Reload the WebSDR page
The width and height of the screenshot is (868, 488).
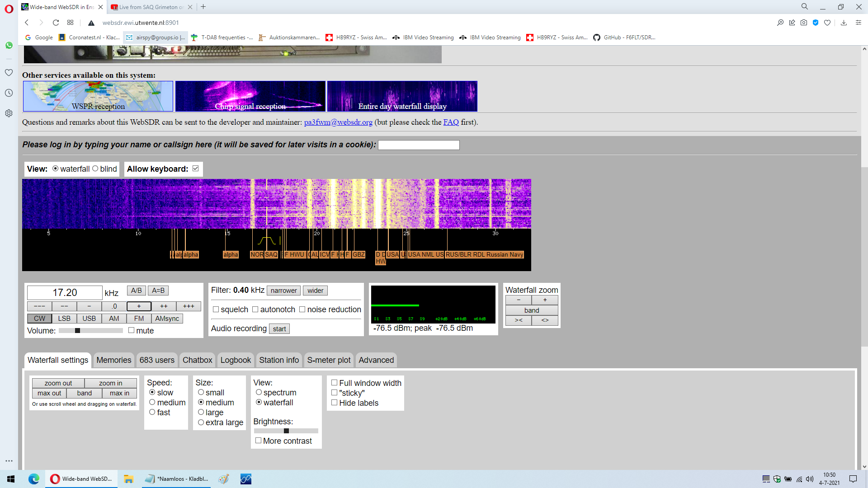click(56, 23)
